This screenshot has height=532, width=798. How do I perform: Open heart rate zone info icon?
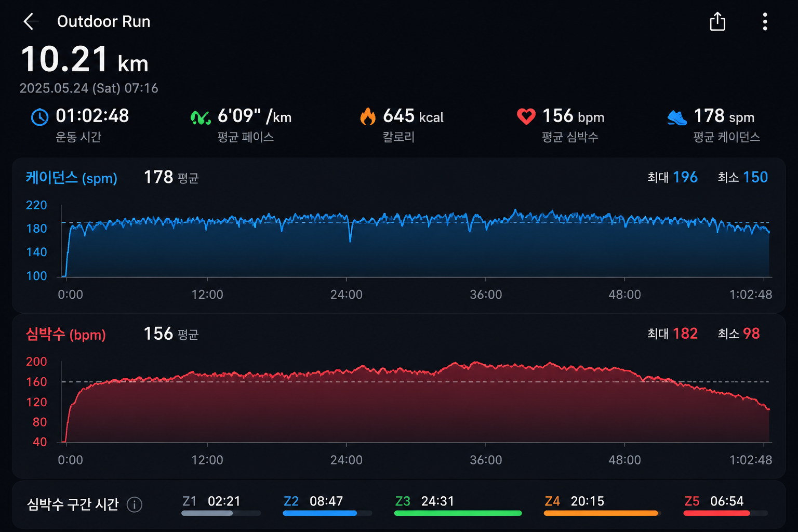tap(135, 504)
